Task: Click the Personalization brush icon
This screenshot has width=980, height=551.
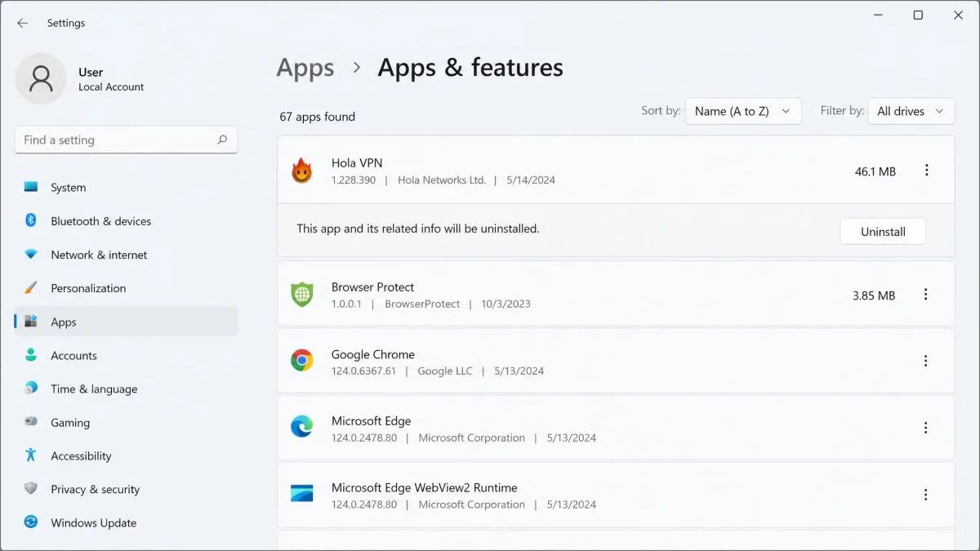Action: [31, 287]
